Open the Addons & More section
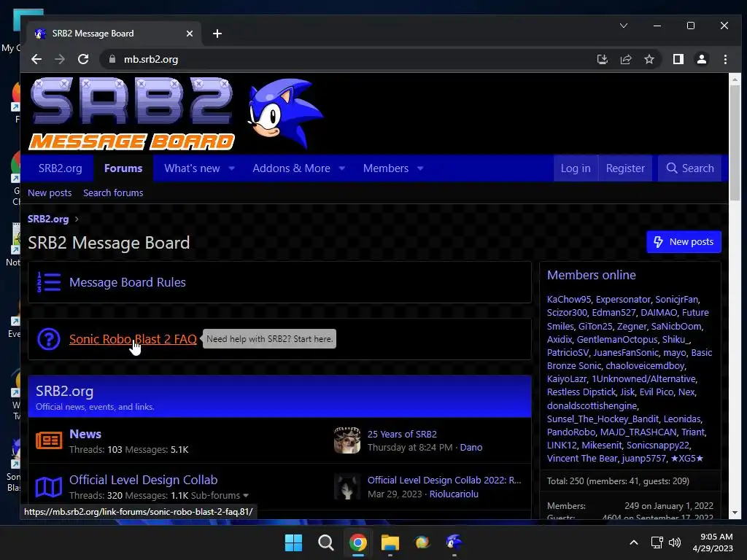The width and height of the screenshot is (747, 560). (x=291, y=168)
